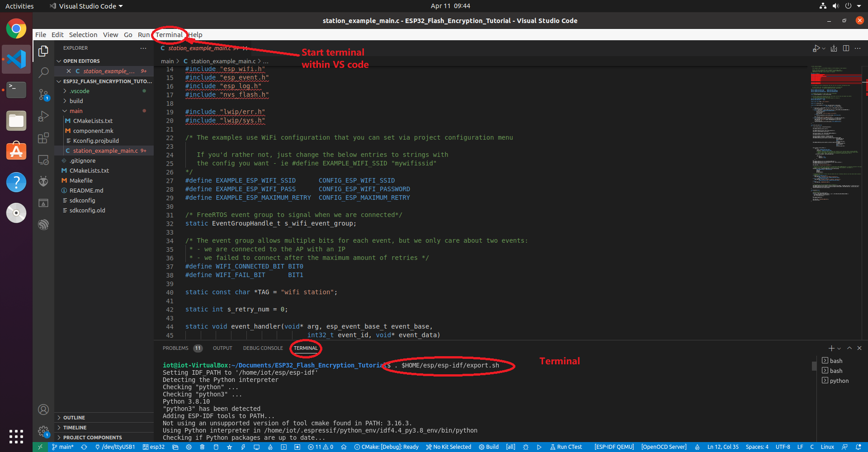Open the run button dropdown arrow in editor toolbar
Viewport: 868px width, 452px height.
click(x=824, y=48)
